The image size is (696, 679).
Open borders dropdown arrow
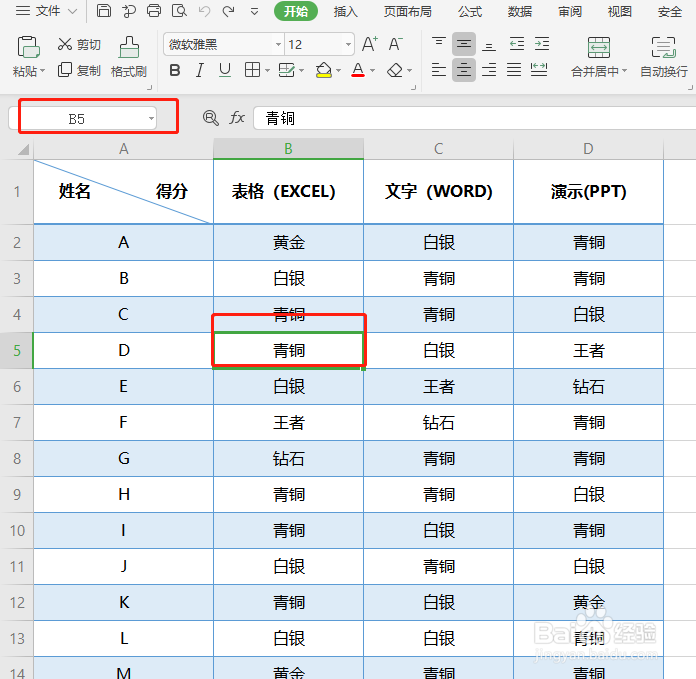click(267, 71)
